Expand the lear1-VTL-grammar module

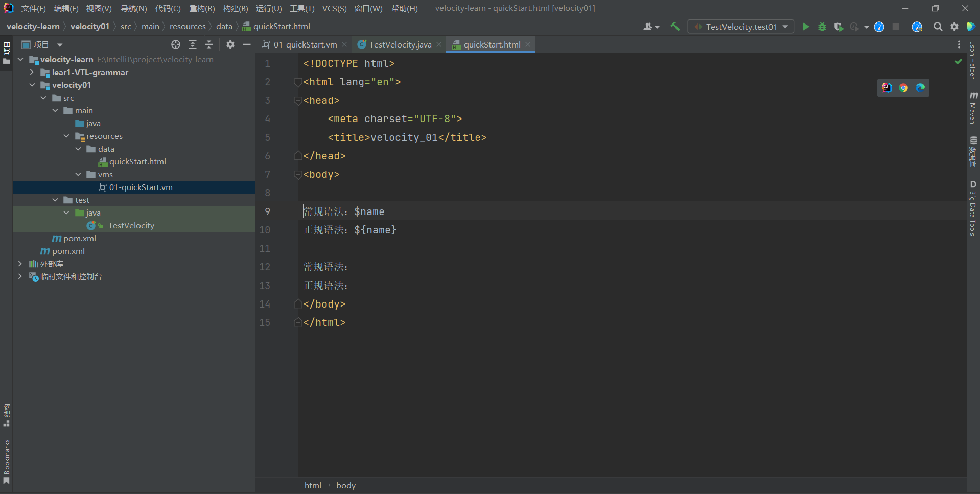pyautogui.click(x=32, y=73)
